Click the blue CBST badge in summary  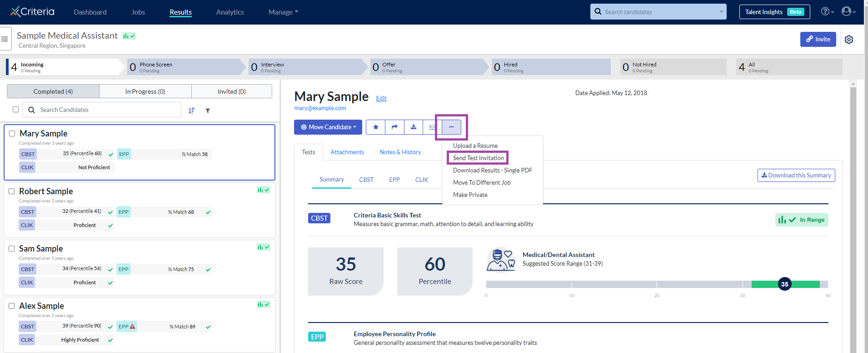(319, 218)
